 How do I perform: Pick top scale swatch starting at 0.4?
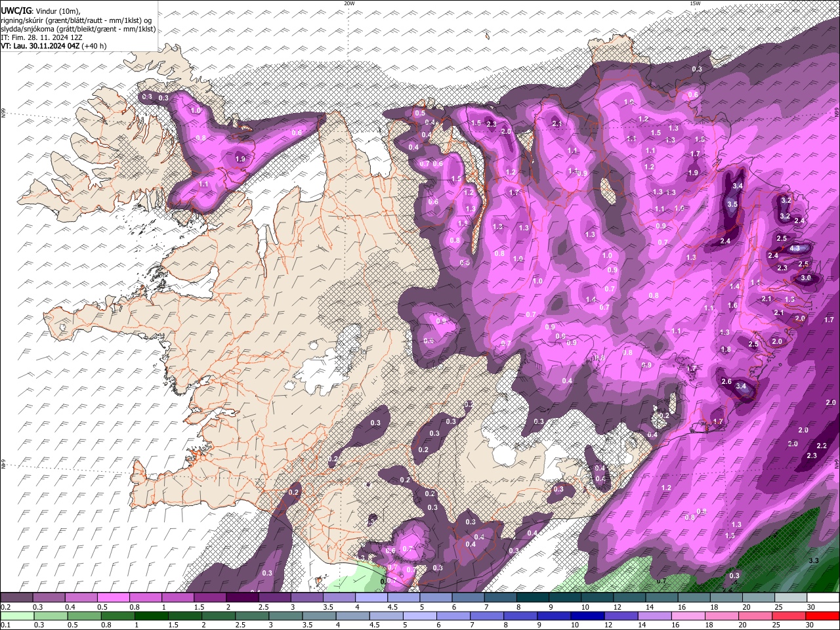click(81, 598)
